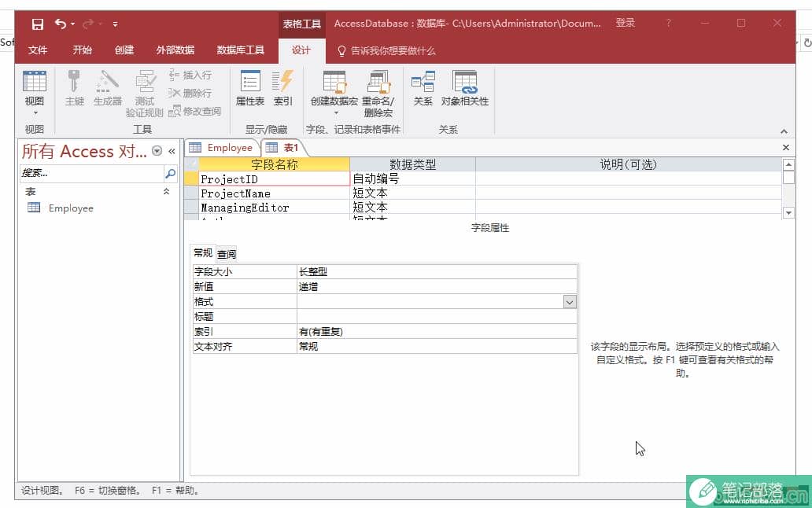The image size is (812, 508).
Task: Click the 删除行 button
Action: 190,93
